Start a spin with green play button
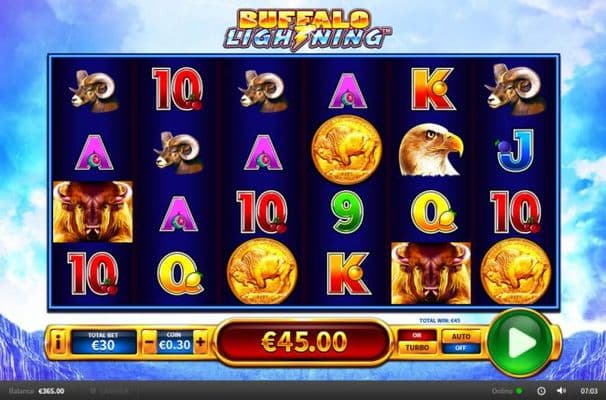The image size is (606, 400). click(520, 342)
